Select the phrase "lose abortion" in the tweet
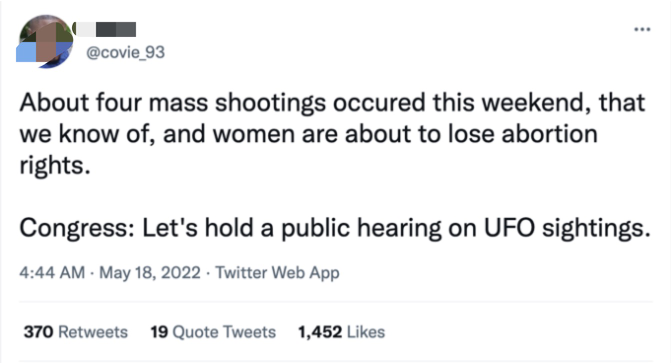 (x=523, y=134)
